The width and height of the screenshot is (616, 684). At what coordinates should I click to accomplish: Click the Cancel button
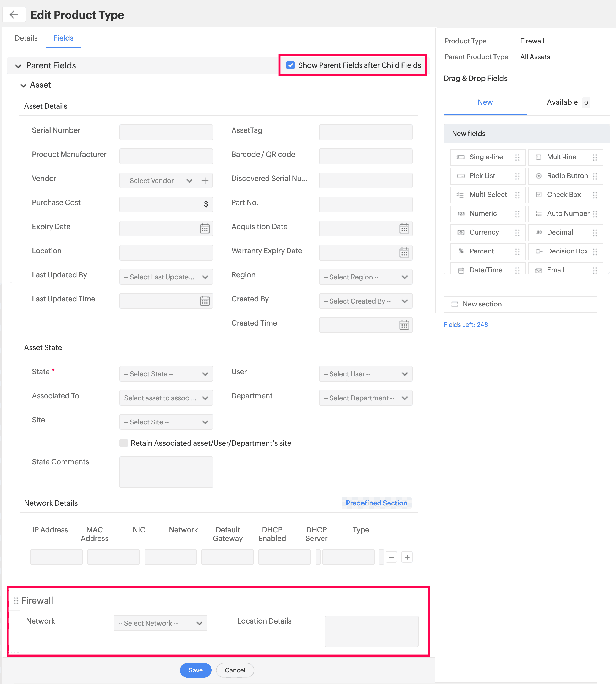tap(235, 670)
